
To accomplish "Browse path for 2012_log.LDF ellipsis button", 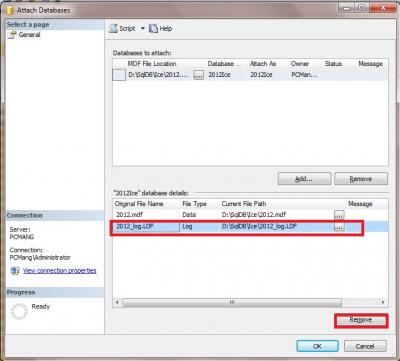I will coord(339,227).
